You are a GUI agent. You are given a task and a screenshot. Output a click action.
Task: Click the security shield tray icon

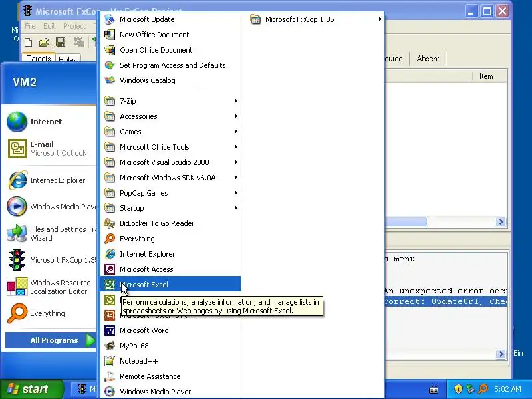tap(458, 388)
